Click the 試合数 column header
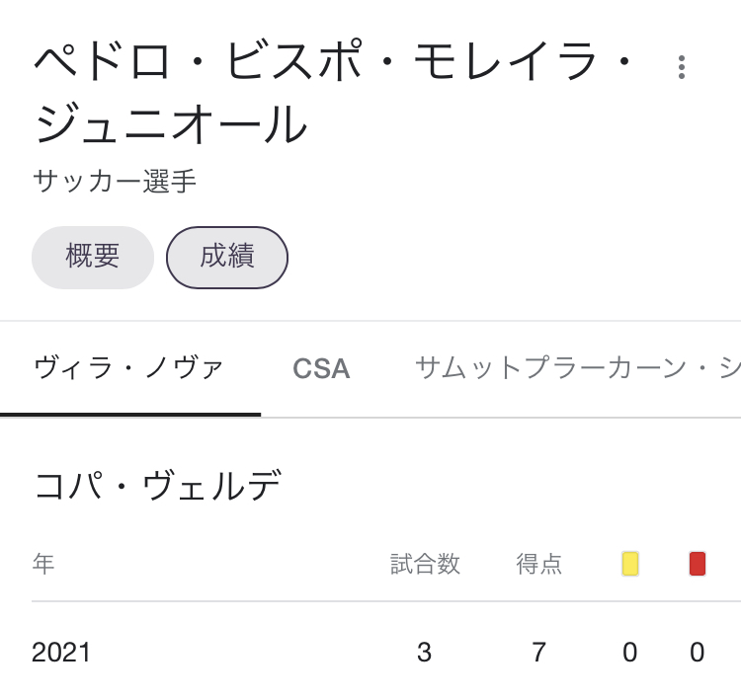This screenshot has width=741, height=700. [x=425, y=564]
